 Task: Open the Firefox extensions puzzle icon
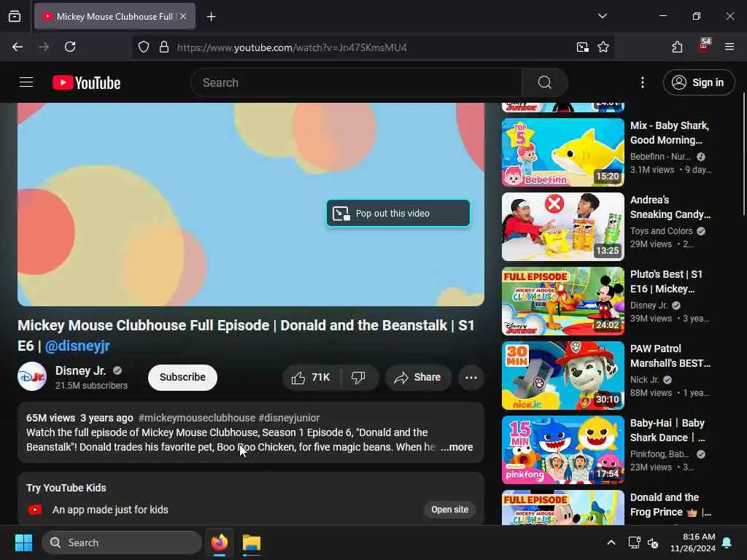point(677,47)
